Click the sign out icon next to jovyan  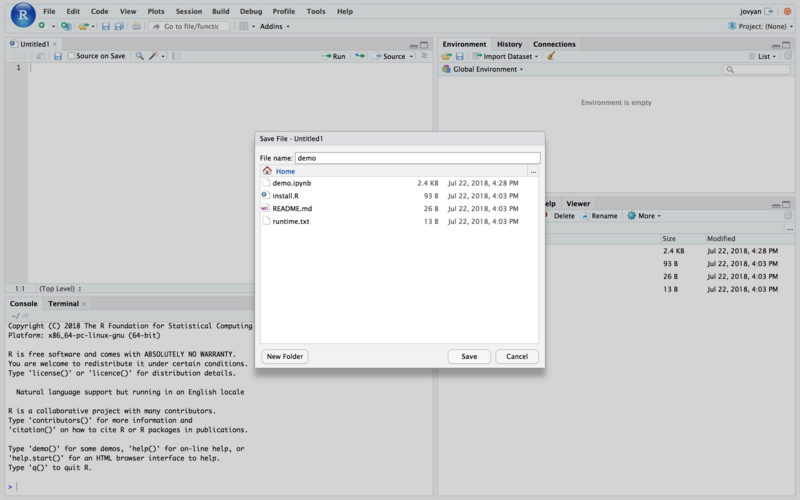pyautogui.click(x=769, y=11)
